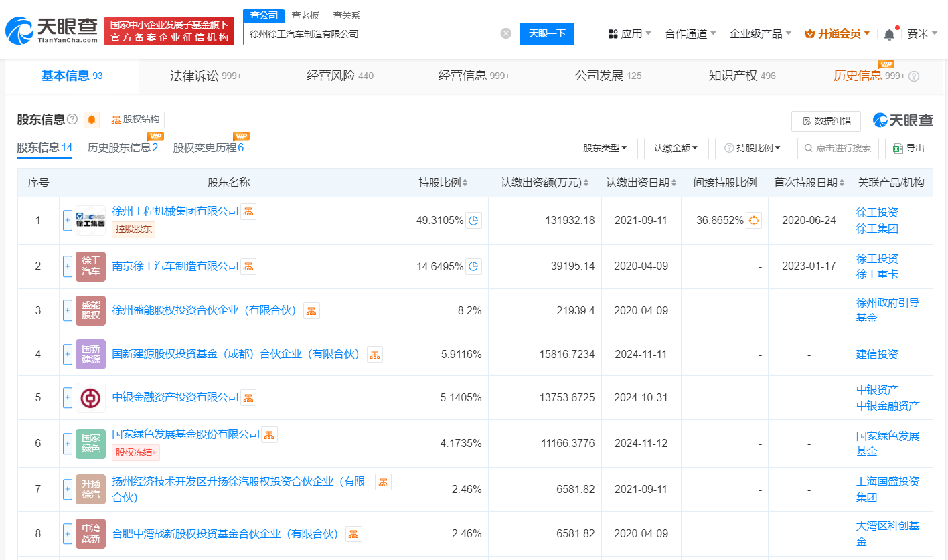Expand row 5 中银金融资产 plus button

click(68, 398)
